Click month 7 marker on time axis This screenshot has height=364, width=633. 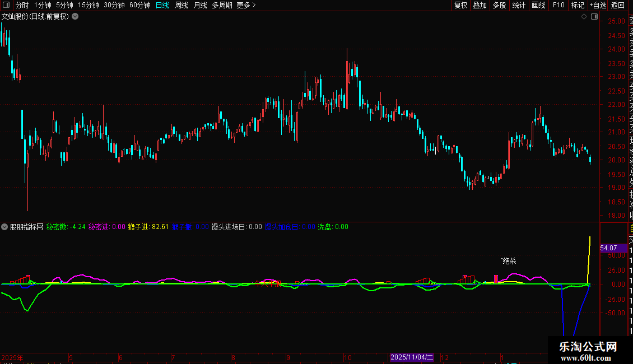[x=173, y=357]
